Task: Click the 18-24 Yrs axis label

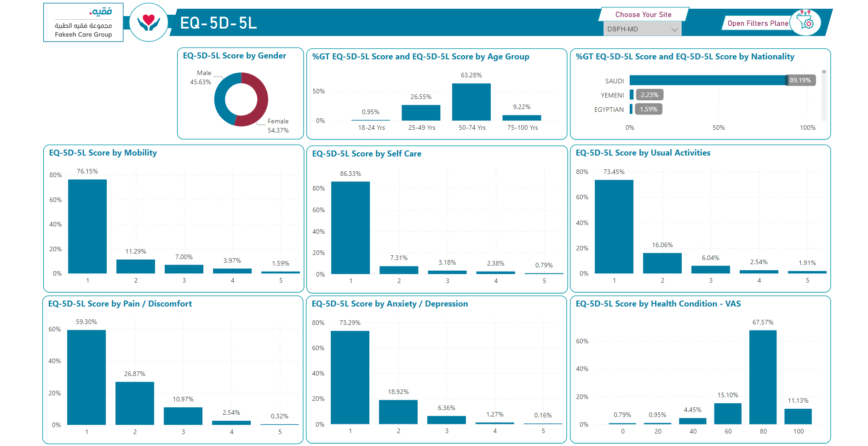Action: click(x=372, y=127)
